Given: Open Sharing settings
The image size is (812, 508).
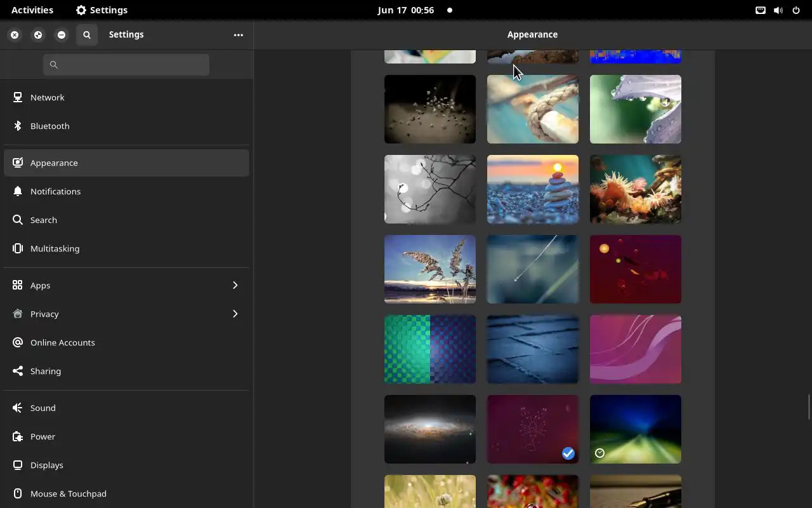Looking at the screenshot, I should pos(126,371).
